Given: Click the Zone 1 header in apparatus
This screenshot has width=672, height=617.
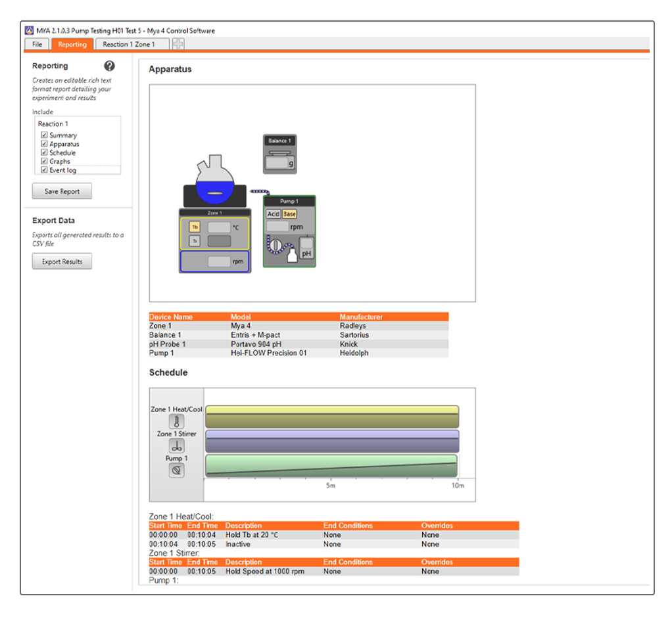Looking at the screenshot, I should 215,213.
